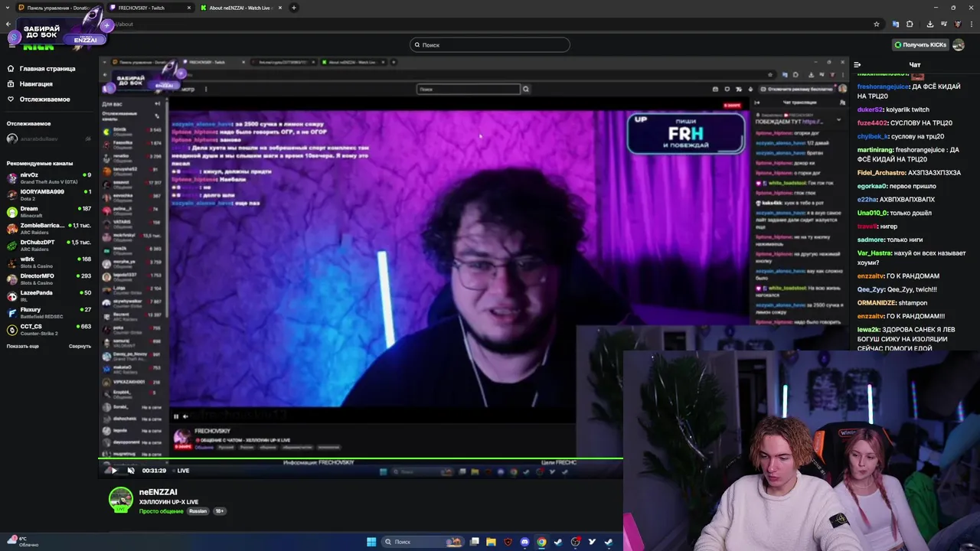Screen dimensions: 980x551
Task: Close the FRECHOVSKIY - Twitch tab
Action: (x=189, y=8)
